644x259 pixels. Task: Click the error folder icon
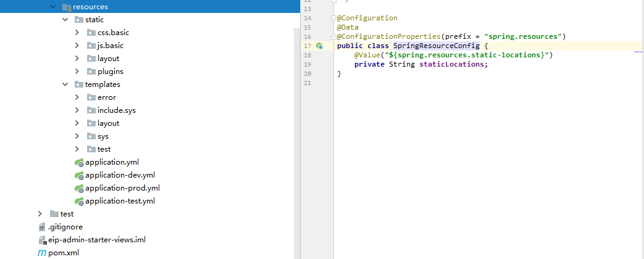91,97
